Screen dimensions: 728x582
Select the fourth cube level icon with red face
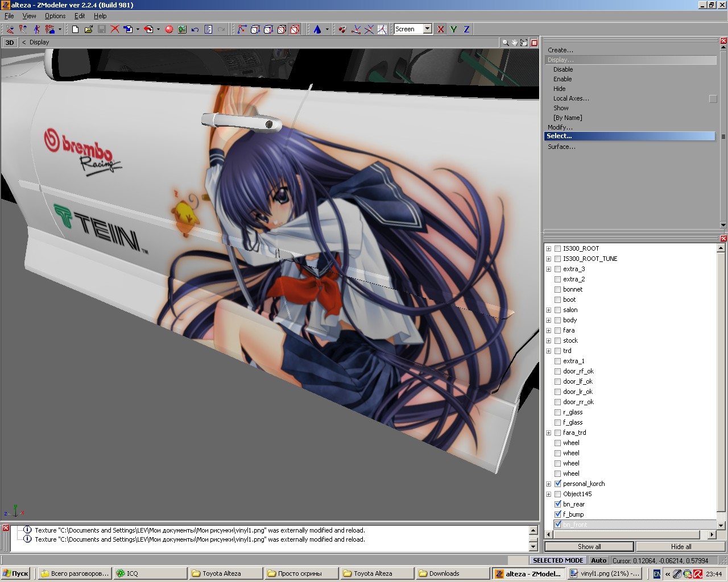click(x=282, y=29)
